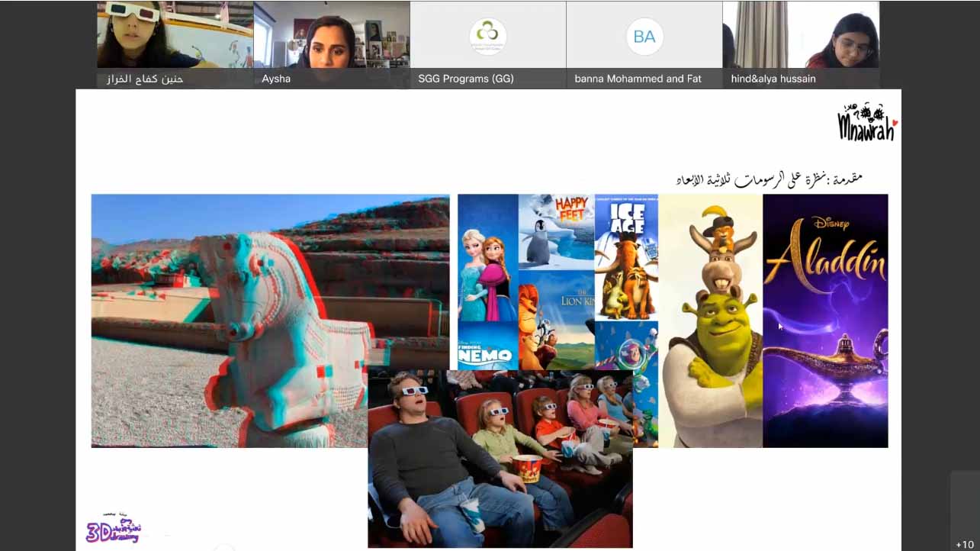Viewport: 980px width, 551px height.
Task: Click the 'Aysha' name label
Action: click(x=276, y=79)
